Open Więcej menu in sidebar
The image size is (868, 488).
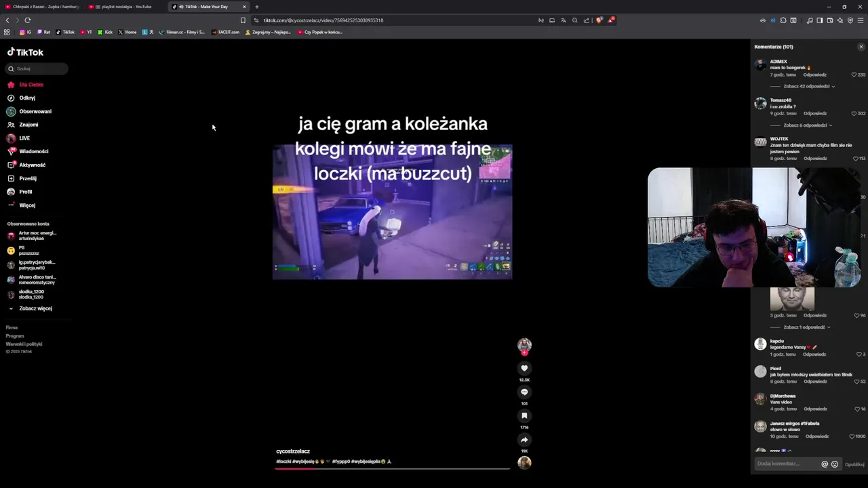[x=21, y=205]
